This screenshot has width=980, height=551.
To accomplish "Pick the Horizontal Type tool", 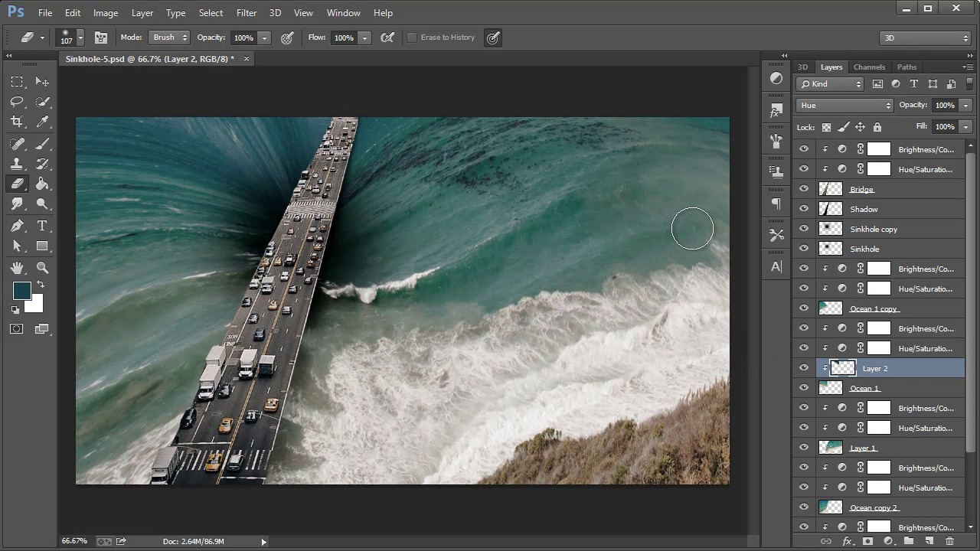I will pyautogui.click(x=42, y=226).
